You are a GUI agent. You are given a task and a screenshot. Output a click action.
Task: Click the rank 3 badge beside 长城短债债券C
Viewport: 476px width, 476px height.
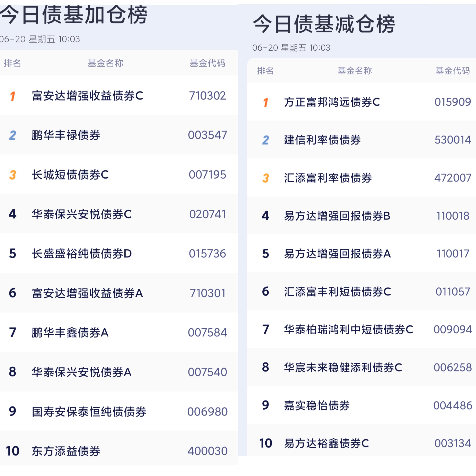point(13,175)
